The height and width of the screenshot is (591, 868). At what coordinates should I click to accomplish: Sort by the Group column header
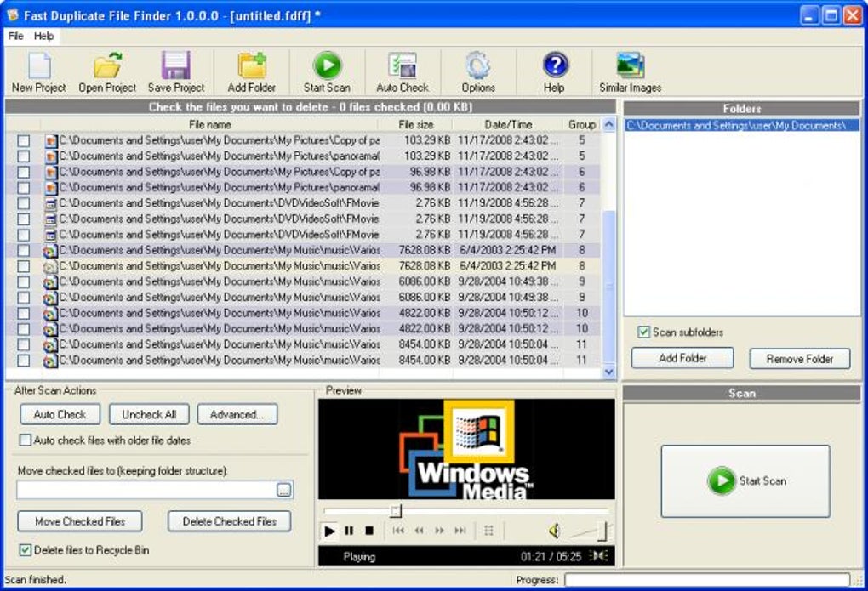(582, 124)
